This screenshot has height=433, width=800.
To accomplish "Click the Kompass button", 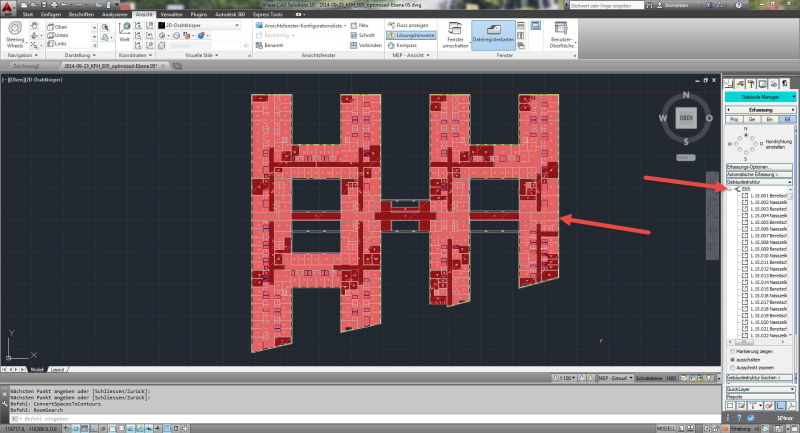I will pyautogui.click(x=403, y=45).
